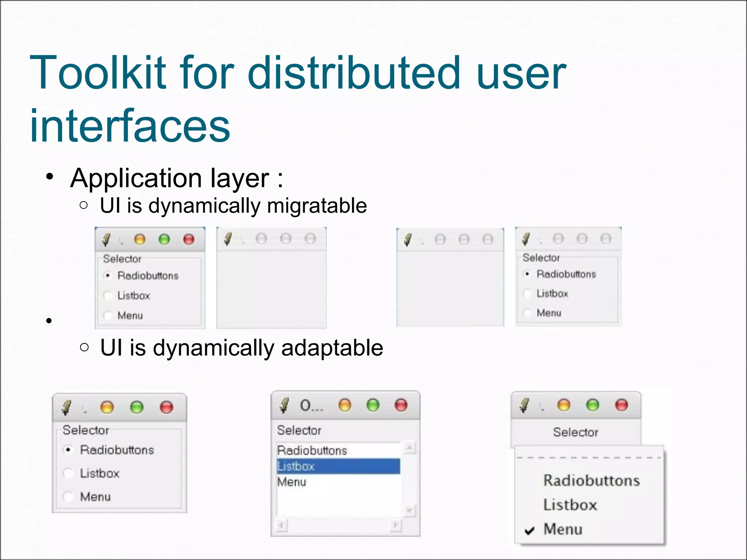Click the listbox scrollbar up arrow
The image size is (747, 560).
410,447
